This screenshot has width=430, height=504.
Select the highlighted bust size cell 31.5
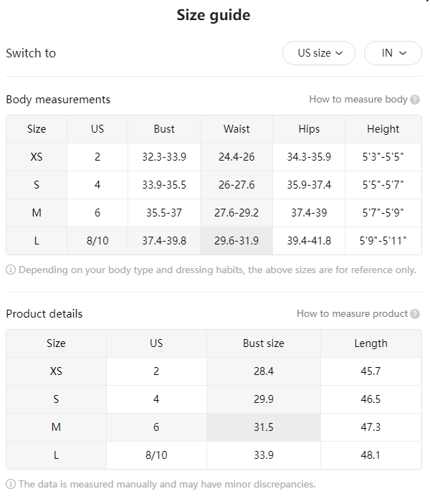point(264,427)
